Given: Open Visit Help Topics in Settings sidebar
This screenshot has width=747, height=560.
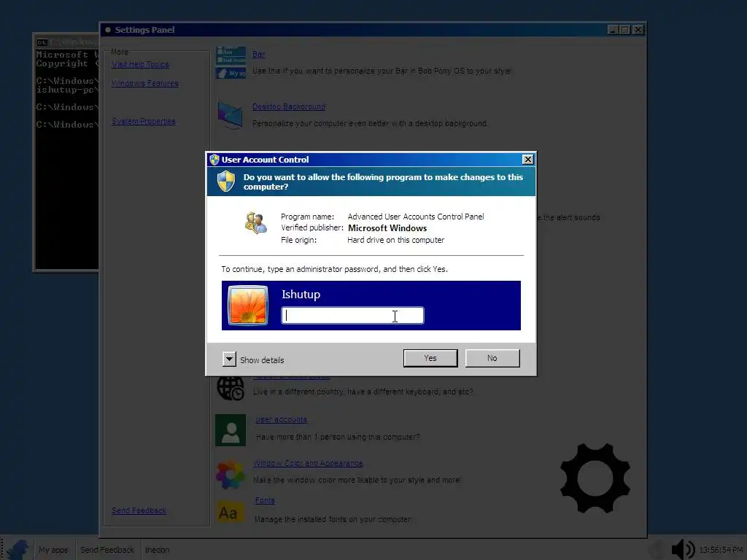Looking at the screenshot, I should tap(140, 64).
